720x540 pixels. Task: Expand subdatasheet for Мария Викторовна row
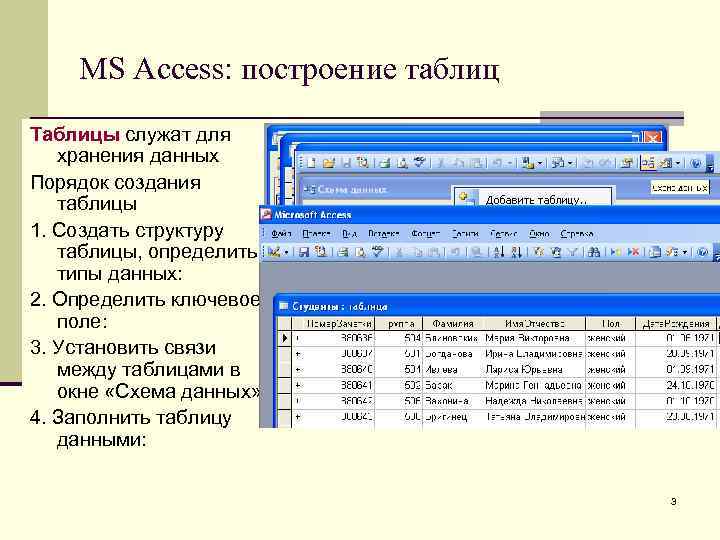click(298, 338)
